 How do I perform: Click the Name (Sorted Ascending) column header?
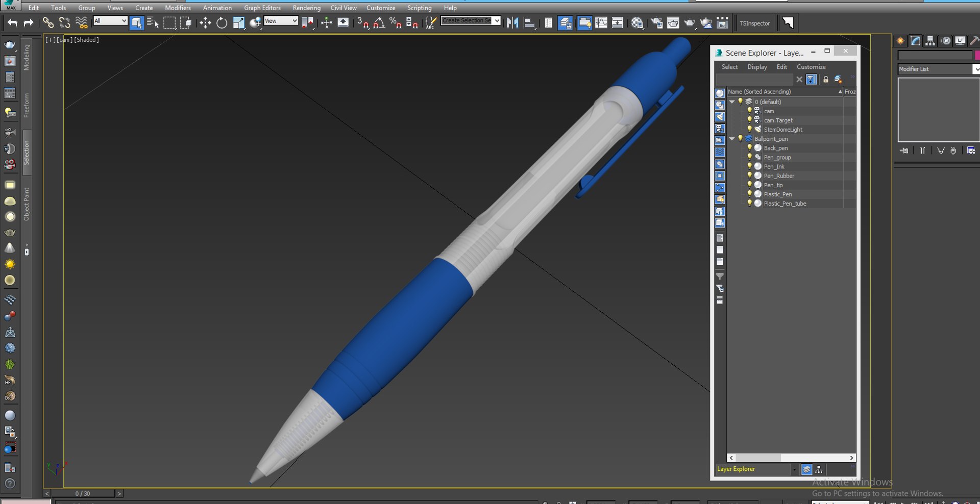785,92
